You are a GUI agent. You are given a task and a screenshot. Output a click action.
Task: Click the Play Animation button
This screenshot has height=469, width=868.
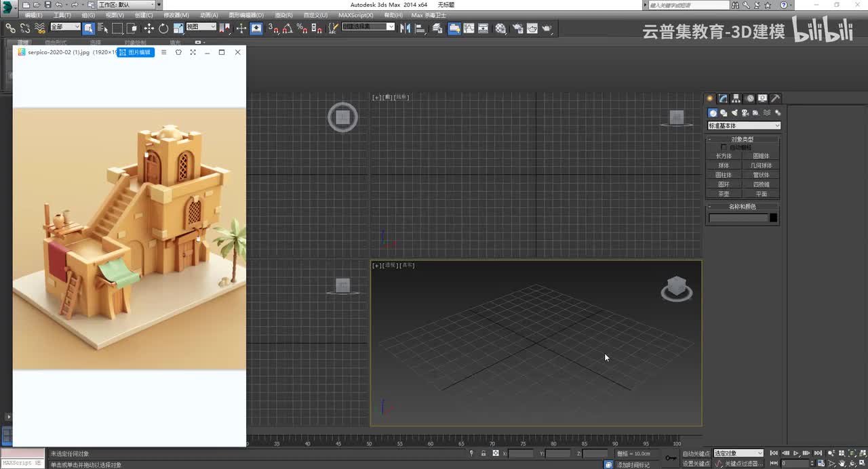(x=796, y=453)
